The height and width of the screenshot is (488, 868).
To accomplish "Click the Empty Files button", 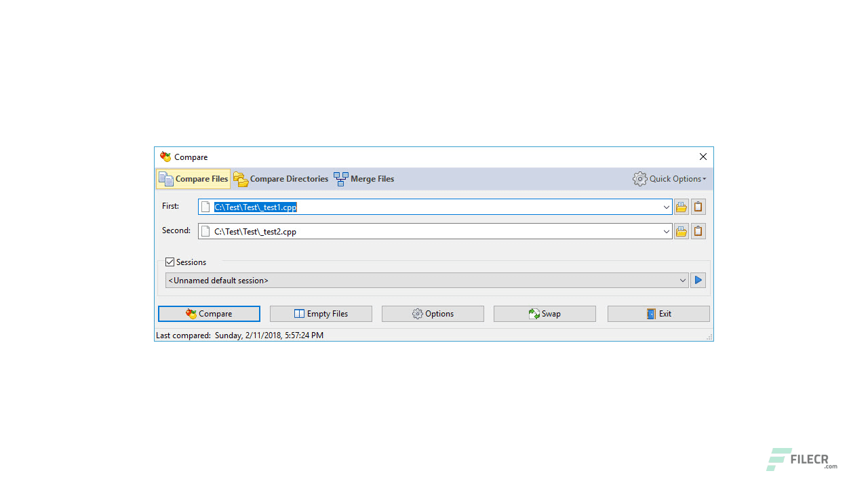I will tap(321, 313).
